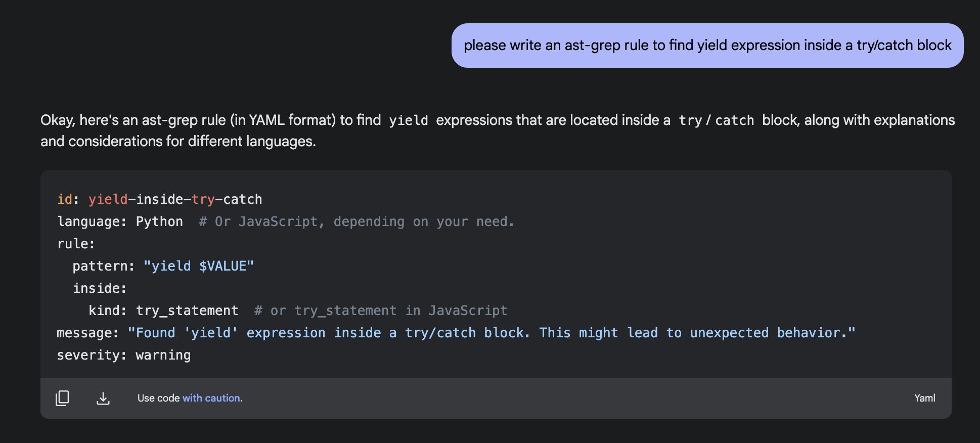This screenshot has height=443, width=980.
Task: Click the inline 'yield' code in response
Action: pos(409,120)
